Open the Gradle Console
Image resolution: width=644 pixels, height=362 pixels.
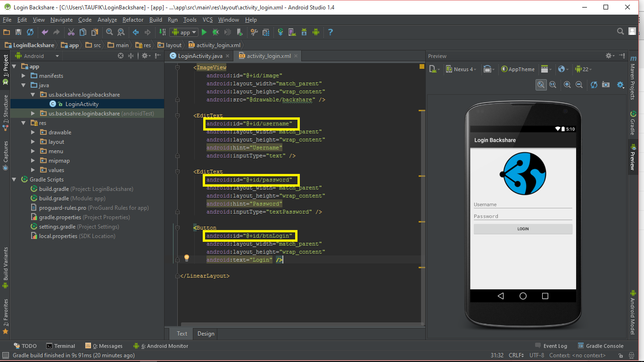coord(601,346)
